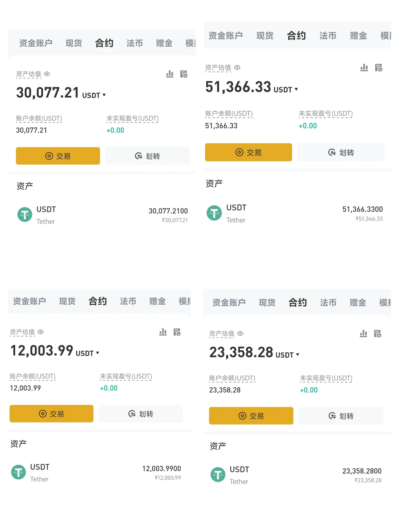Click Tether coin icon beside 23,358.2800
The height and width of the screenshot is (532, 399).
coord(218,475)
